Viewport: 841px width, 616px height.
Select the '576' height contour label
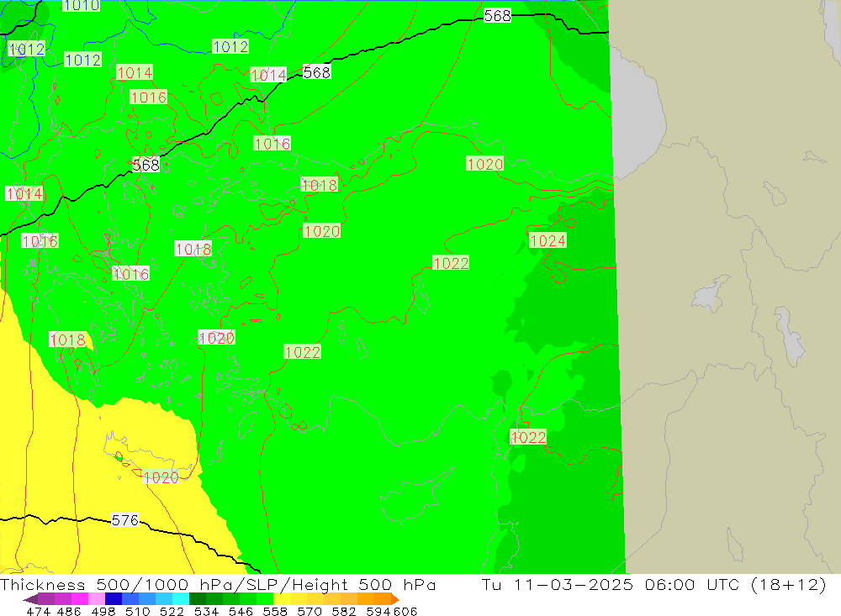pos(125,520)
